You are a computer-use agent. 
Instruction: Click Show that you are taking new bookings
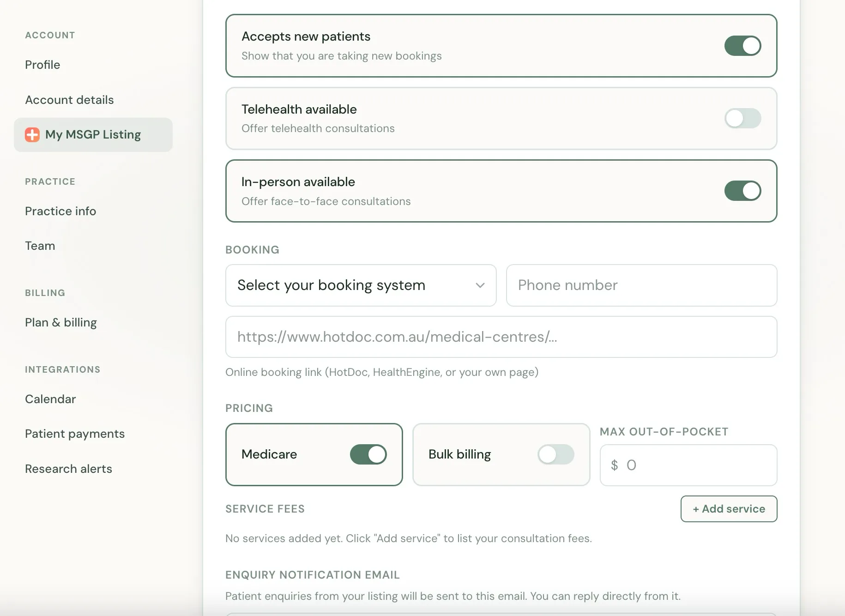pyautogui.click(x=342, y=56)
